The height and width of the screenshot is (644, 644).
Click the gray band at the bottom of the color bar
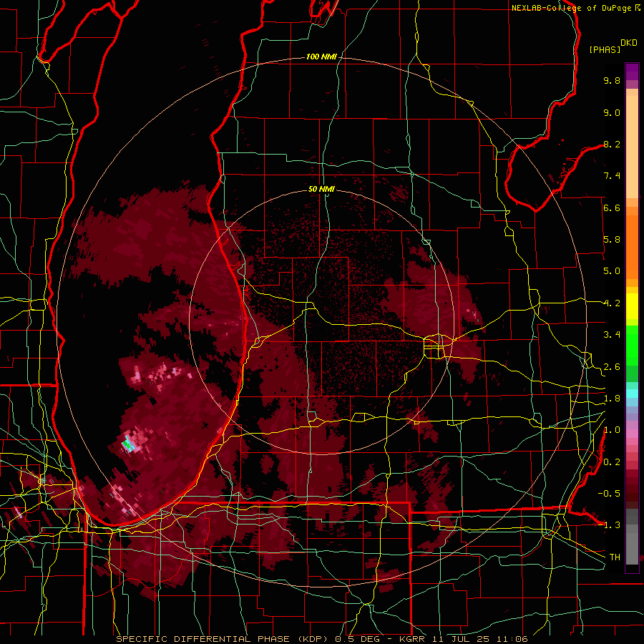click(x=632, y=537)
